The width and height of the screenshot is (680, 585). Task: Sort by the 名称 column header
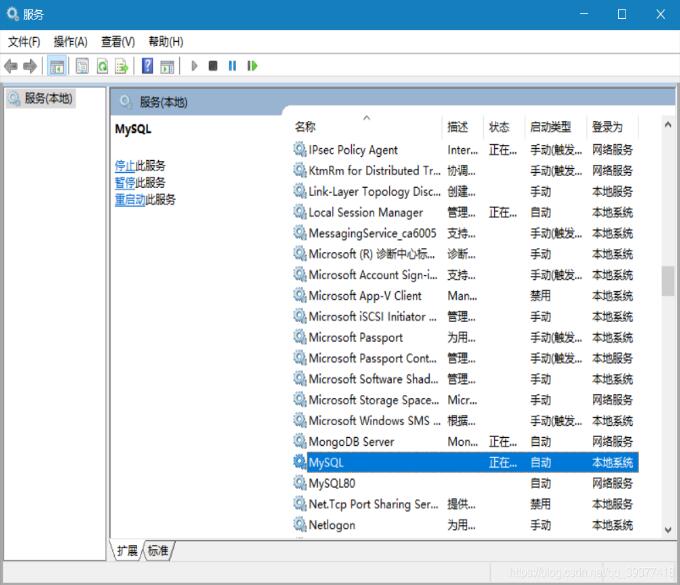click(x=305, y=127)
